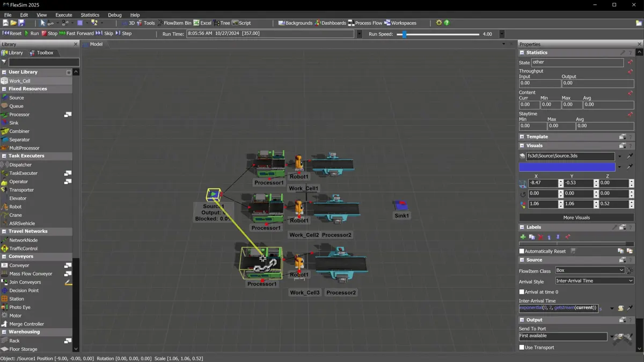Image resolution: width=644 pixels, height=362 pixels.
Task: Open the File menu
Action: click(8, 15)
